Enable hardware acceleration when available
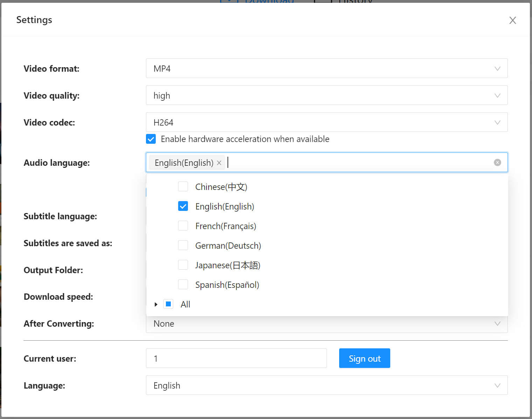 click(x=150, y=139)
